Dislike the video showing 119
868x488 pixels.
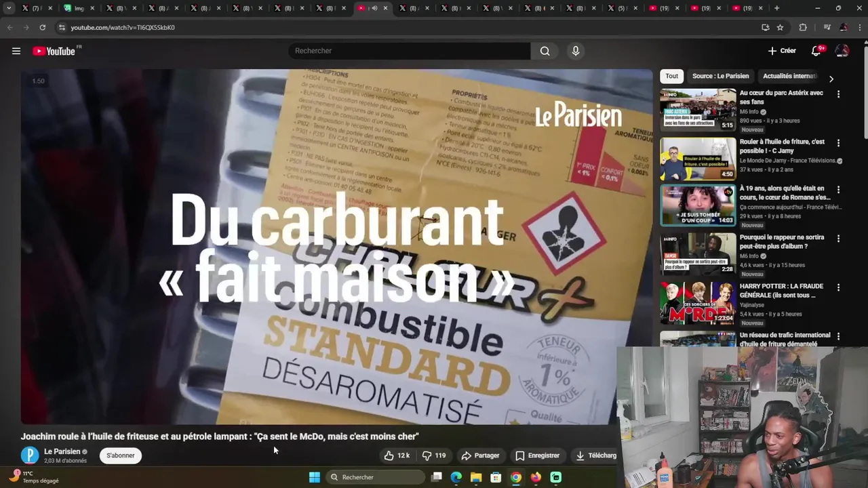434,455
